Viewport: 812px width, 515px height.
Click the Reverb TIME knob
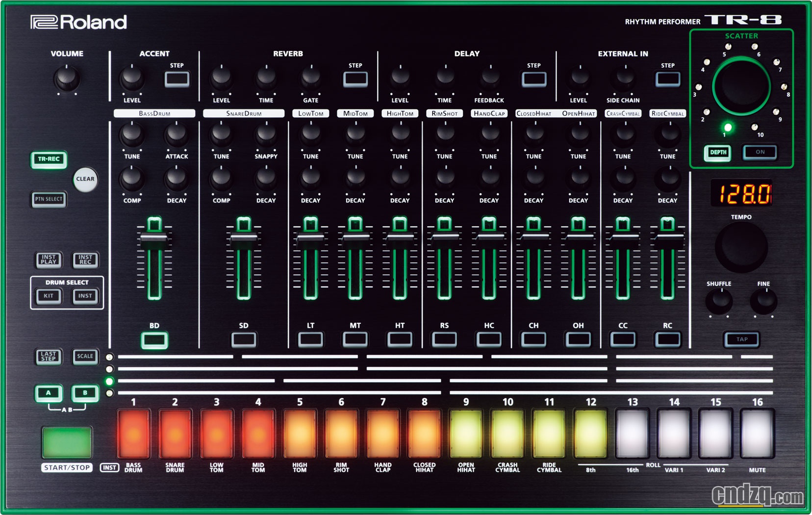click(x=266, y=77)
